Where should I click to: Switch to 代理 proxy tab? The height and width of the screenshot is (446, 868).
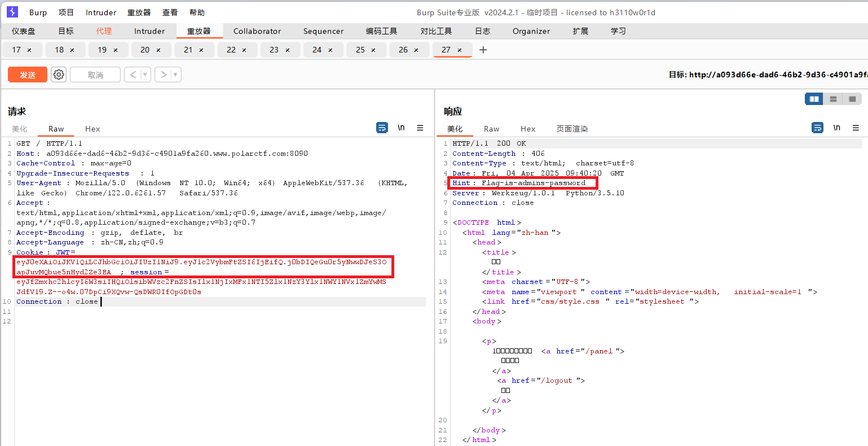104,31
